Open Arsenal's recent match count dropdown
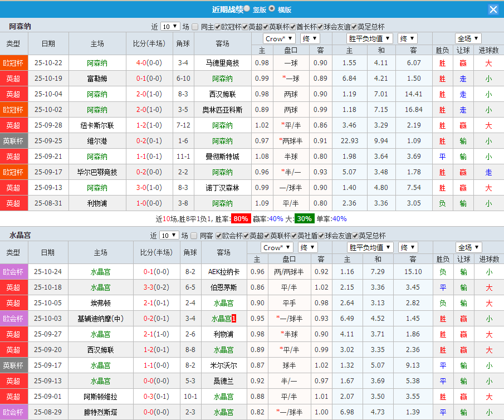This screenshot has height=420, width=504. 169,26
